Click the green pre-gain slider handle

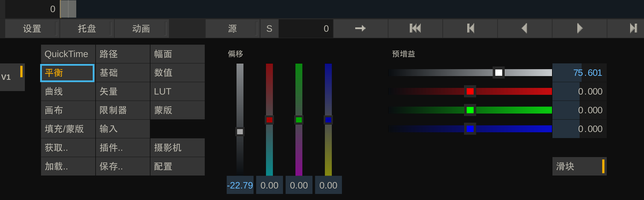click(470, 110)
